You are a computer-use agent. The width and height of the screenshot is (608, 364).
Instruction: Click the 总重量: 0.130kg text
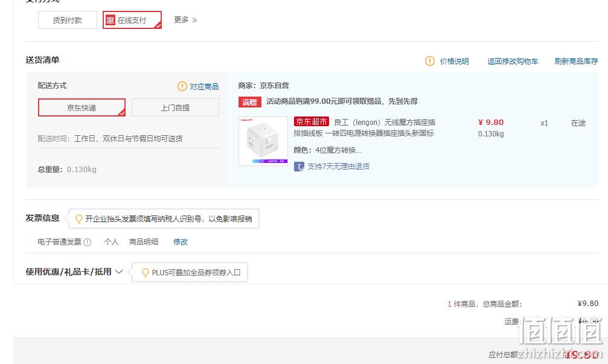pos(67,170)
